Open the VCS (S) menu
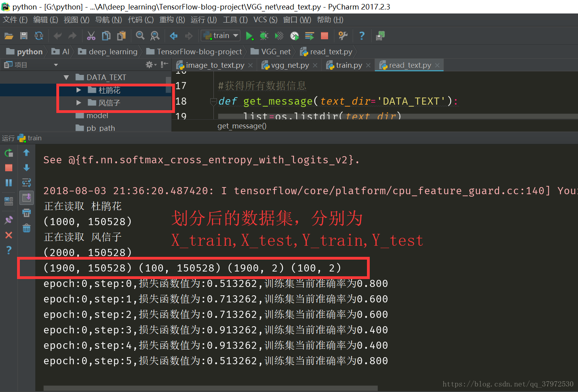 [x=265, y=20]
